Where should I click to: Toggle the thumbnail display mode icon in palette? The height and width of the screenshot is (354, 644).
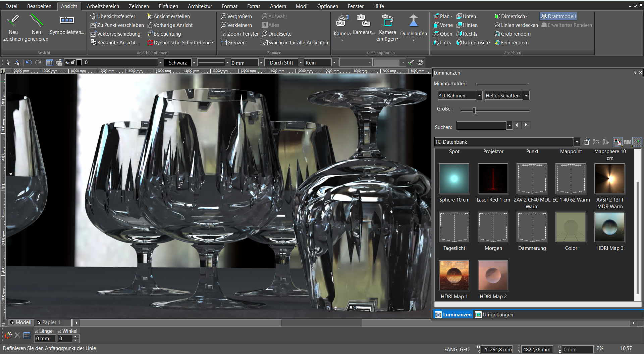(618, 142)
